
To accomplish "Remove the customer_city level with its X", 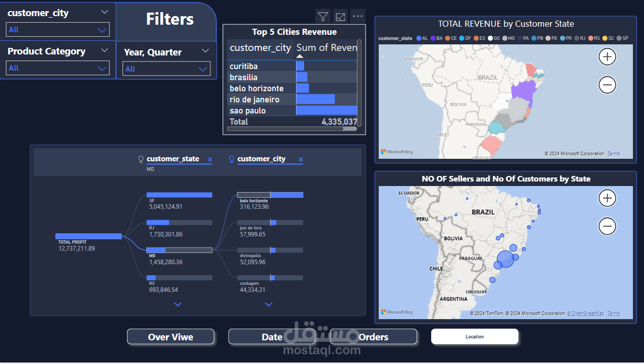I will (x=301, y=159).
